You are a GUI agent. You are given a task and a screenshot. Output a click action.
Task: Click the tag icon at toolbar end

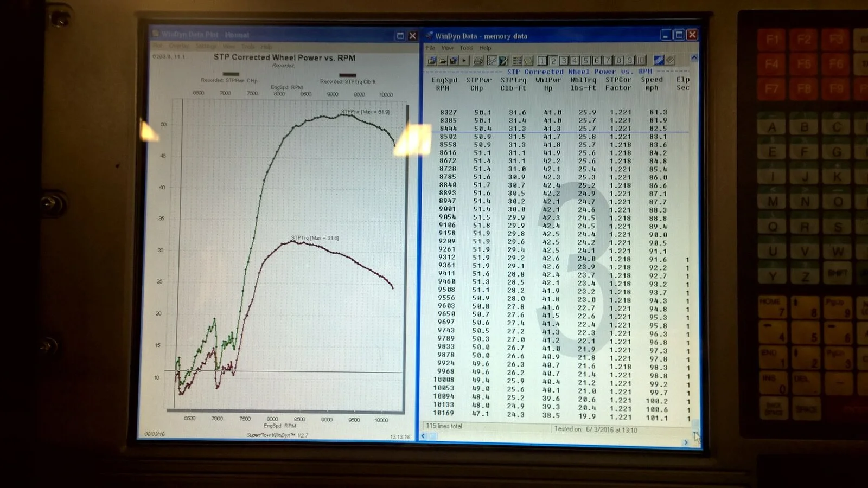point(671,60)
